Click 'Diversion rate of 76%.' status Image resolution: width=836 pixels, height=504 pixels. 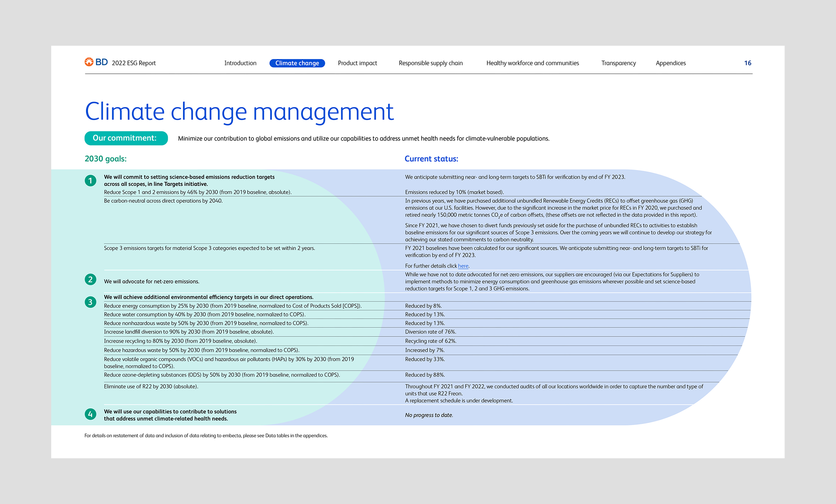(x=431, y=332)
